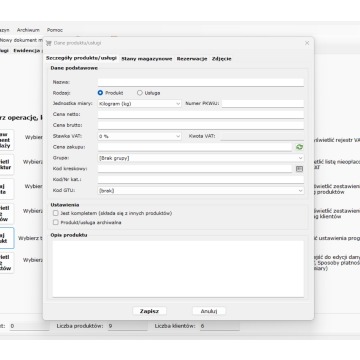The height and width of the screenshot is (360, 360).
Task: Open the Archiwum menu in main window
Action: click(x=28, y=30)
